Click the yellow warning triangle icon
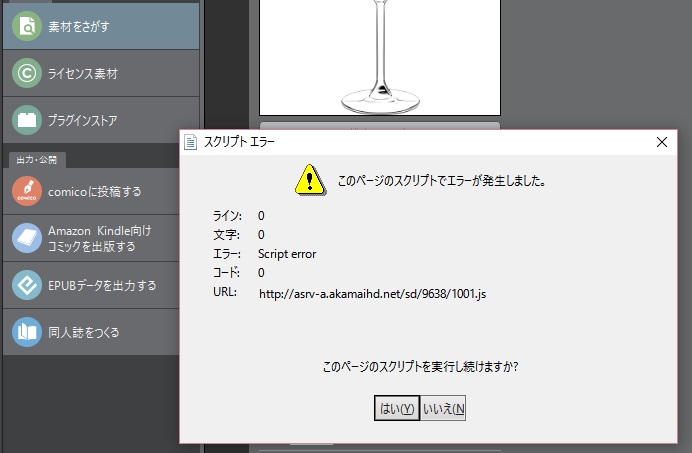The height and width of the screenshot is (453, 692). point(310,180)
